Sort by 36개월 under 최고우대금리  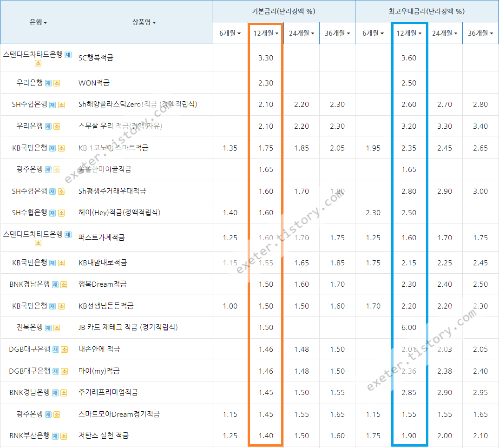(480, 33)
